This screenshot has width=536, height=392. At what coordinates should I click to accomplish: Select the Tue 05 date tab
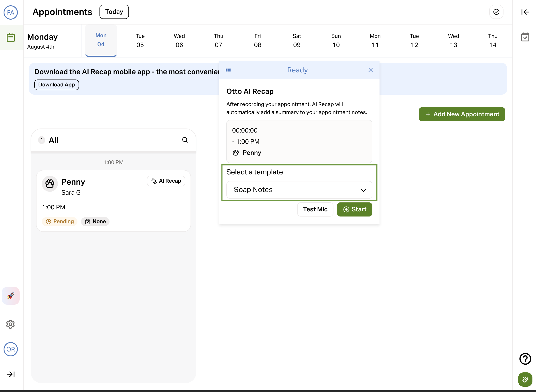[140, 41]
